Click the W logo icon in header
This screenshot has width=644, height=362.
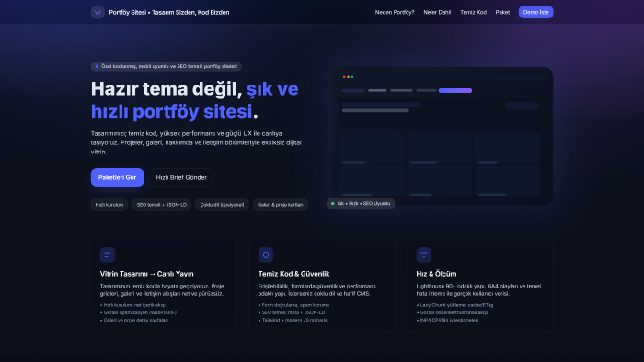point(98,12)
